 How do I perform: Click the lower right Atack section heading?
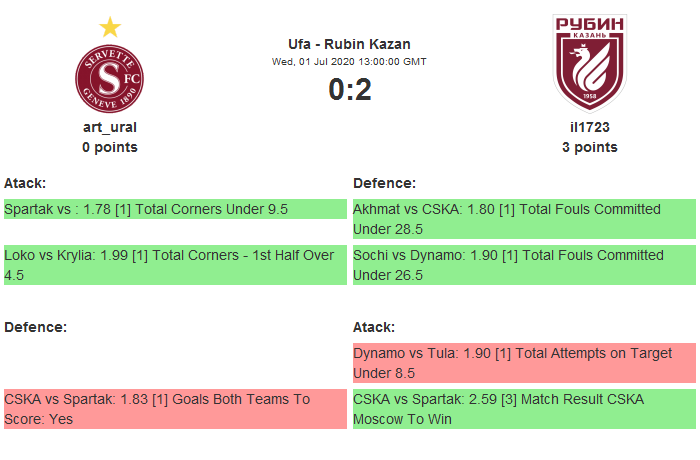374,327
